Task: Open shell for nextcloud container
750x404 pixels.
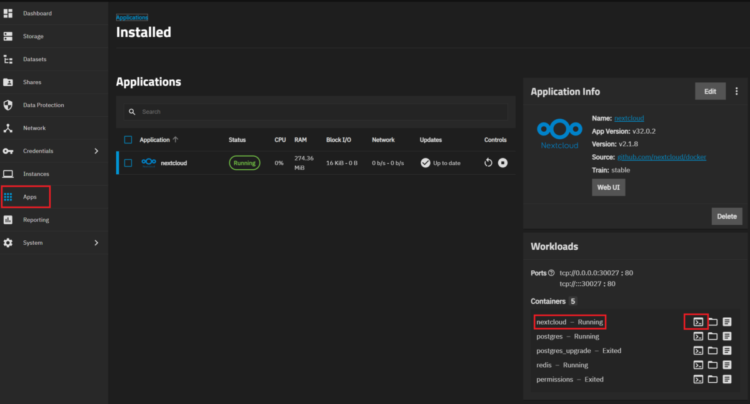Action: tap(698, 322)
